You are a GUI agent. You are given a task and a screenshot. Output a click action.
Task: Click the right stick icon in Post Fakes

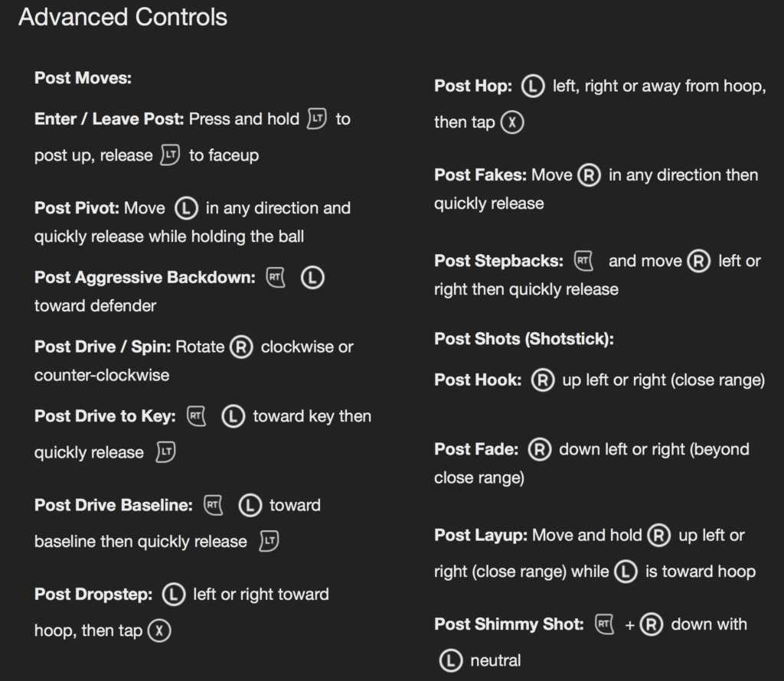point(589,176)
